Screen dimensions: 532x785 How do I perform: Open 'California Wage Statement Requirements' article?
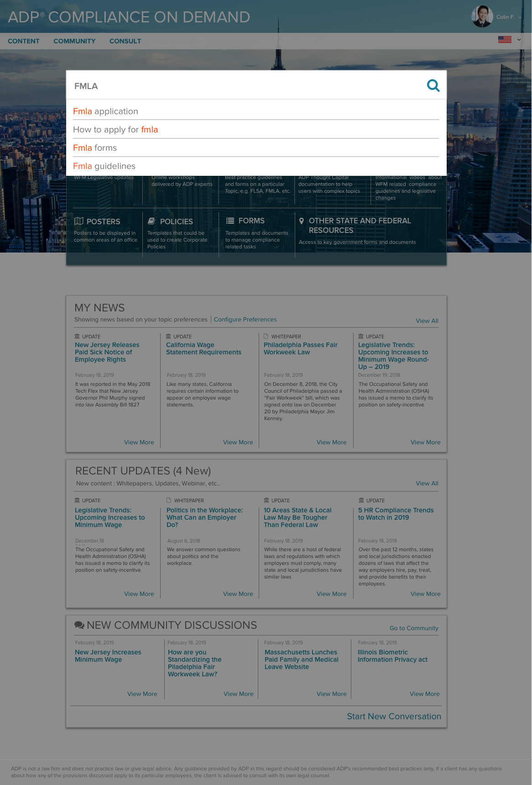coord(203,349)
